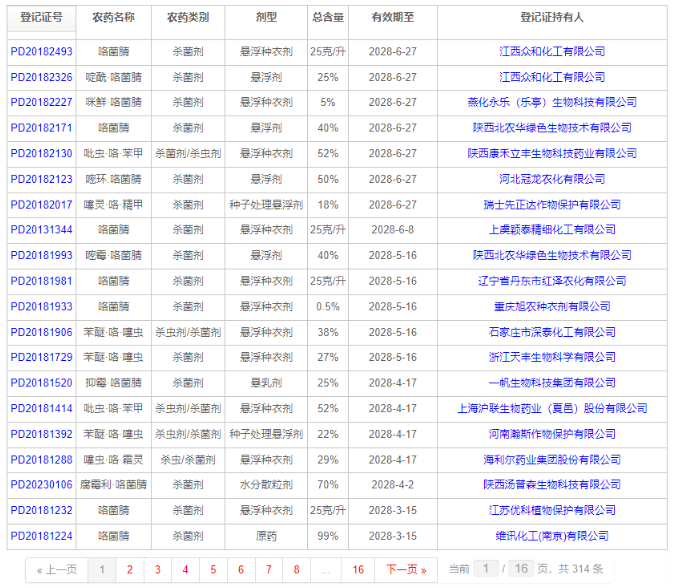Open holder link 一帆生物科技集团有限公司

point(552,383)
